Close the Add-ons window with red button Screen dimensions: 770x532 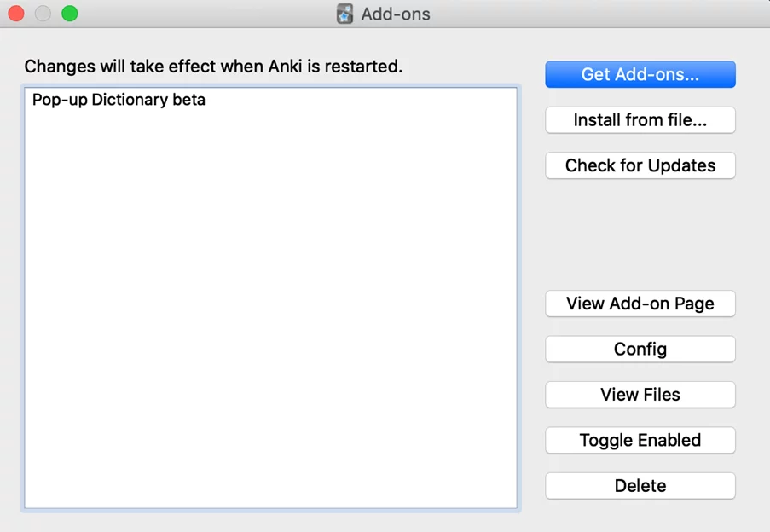tap(16, 14)
